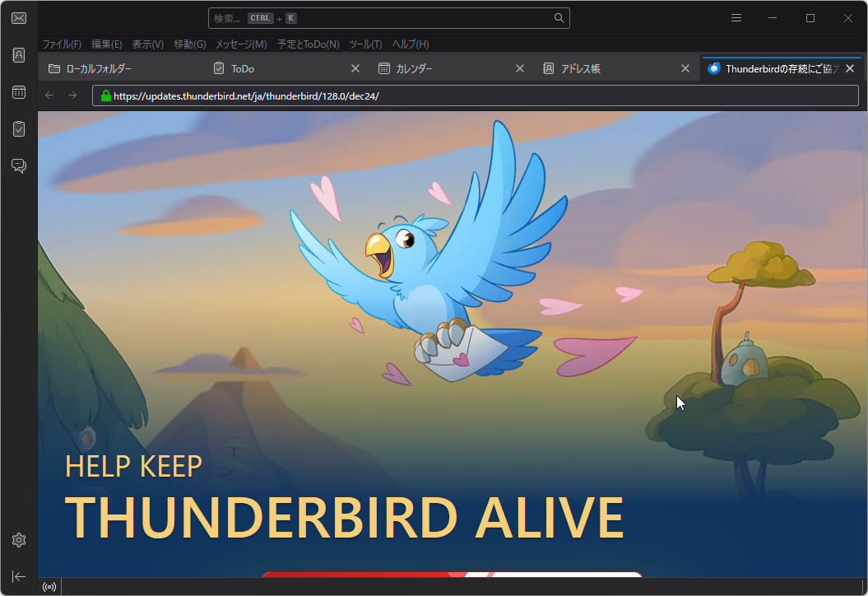Select the Thunderbirdの存続にご協力 tab

782,68
